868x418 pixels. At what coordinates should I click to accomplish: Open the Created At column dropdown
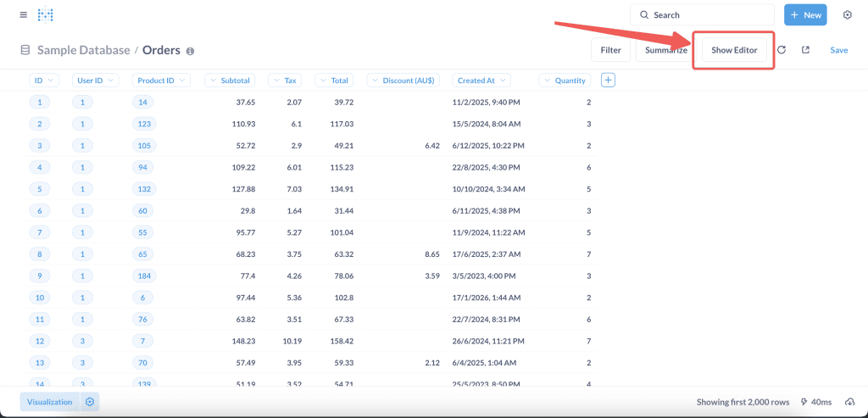481,81
